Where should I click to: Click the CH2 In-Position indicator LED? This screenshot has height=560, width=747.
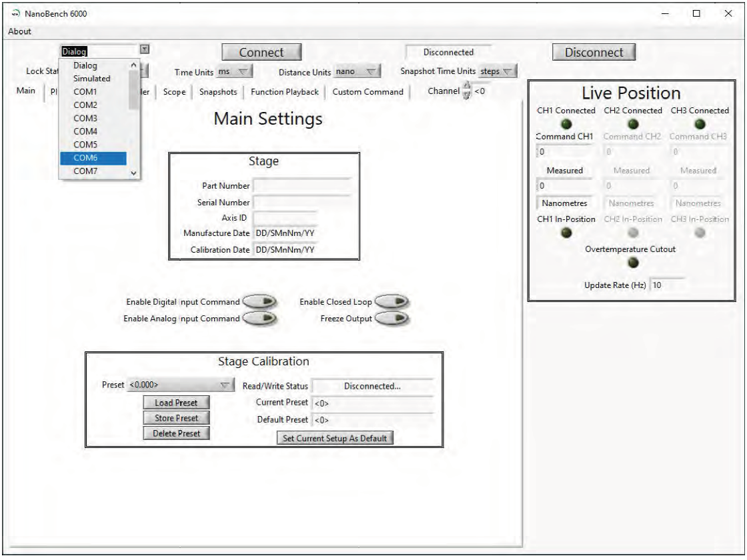[x=633, y=233]
